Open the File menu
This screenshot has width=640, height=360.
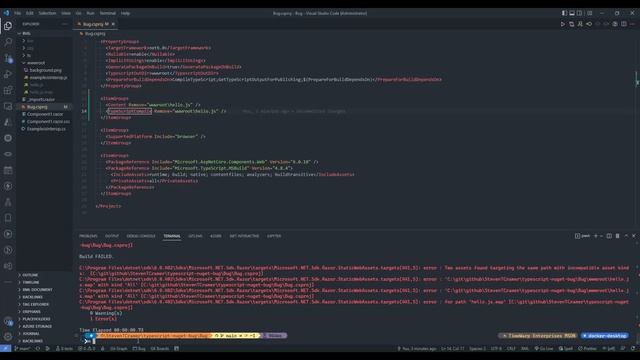[x=18, y=13]
